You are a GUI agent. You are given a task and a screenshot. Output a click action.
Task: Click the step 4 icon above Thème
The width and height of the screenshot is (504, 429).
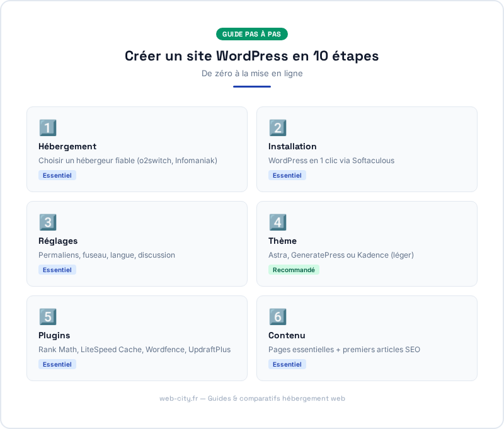point(278,222)
